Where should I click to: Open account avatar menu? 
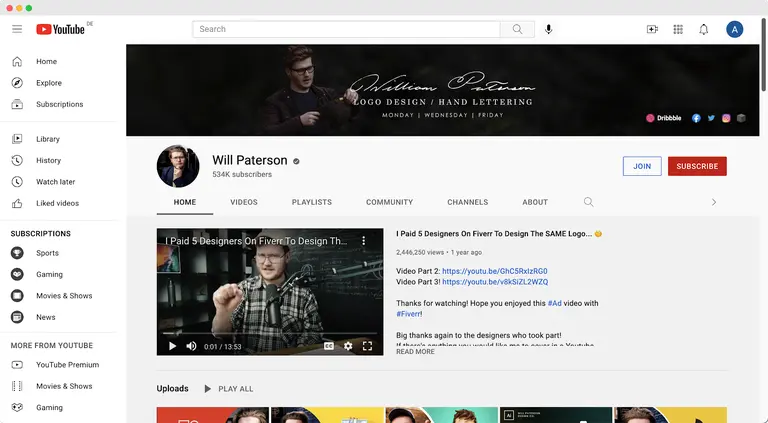click(734, 29)
